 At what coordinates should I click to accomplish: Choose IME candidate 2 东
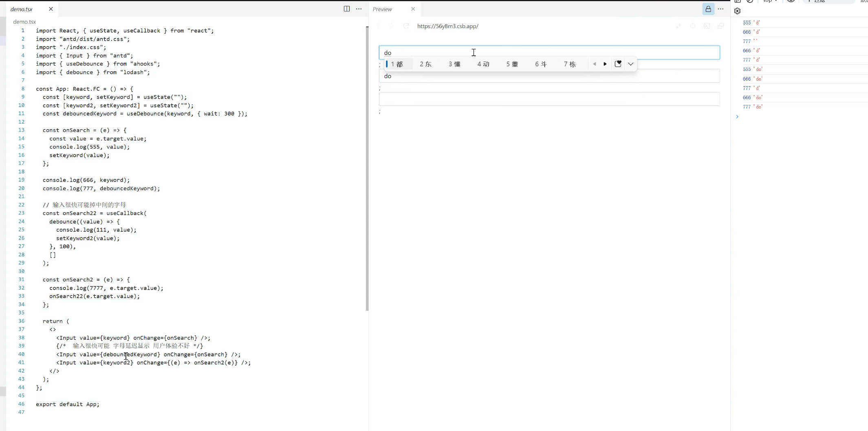pyautogui.click(x=426, y=64)
